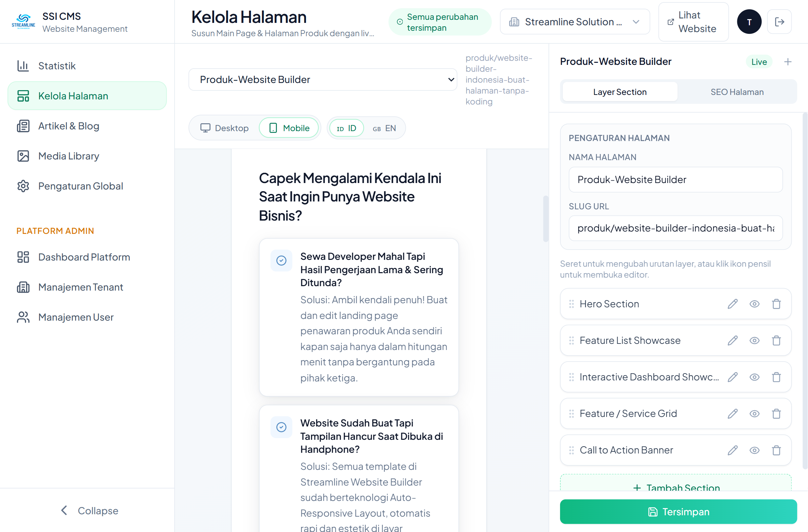808x532 pixels.
Task: Open the Produk-Website Builder page dropdown
Action: pos(323,80)
